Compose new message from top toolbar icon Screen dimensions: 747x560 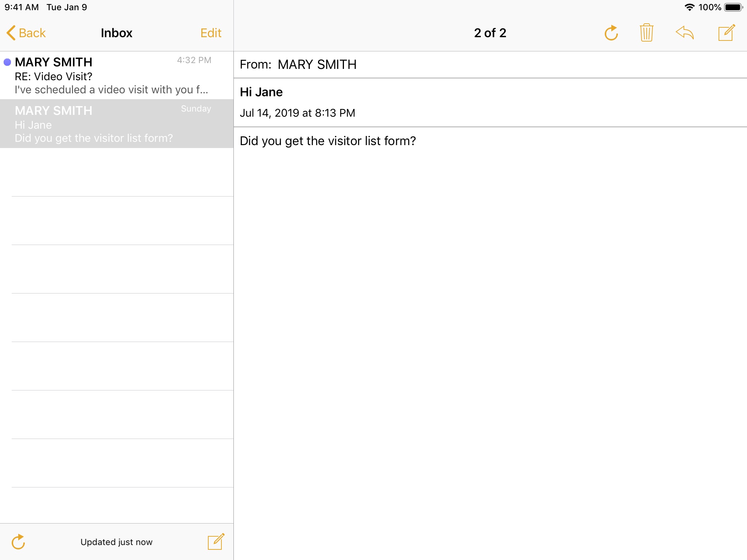[727, 33]
